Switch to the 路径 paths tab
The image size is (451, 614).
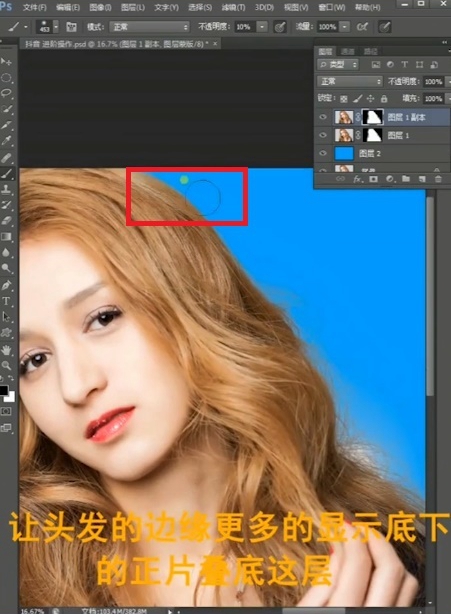click(370, 51)
